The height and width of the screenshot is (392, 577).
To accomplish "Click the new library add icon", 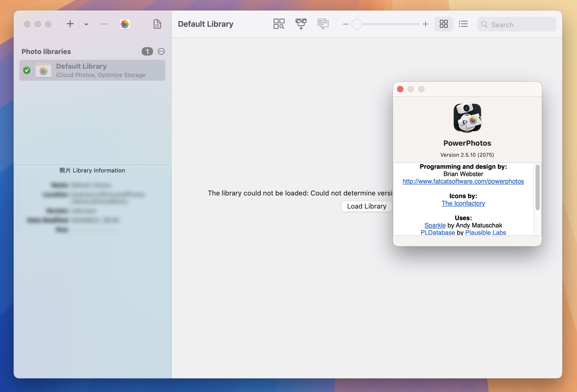I will click(x=69, y=24).
